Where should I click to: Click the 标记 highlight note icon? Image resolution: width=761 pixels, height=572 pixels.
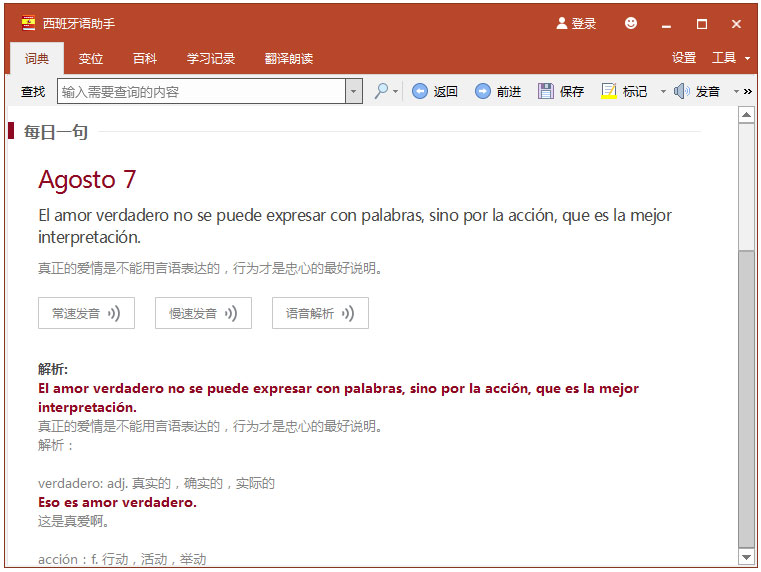[609, 91]
